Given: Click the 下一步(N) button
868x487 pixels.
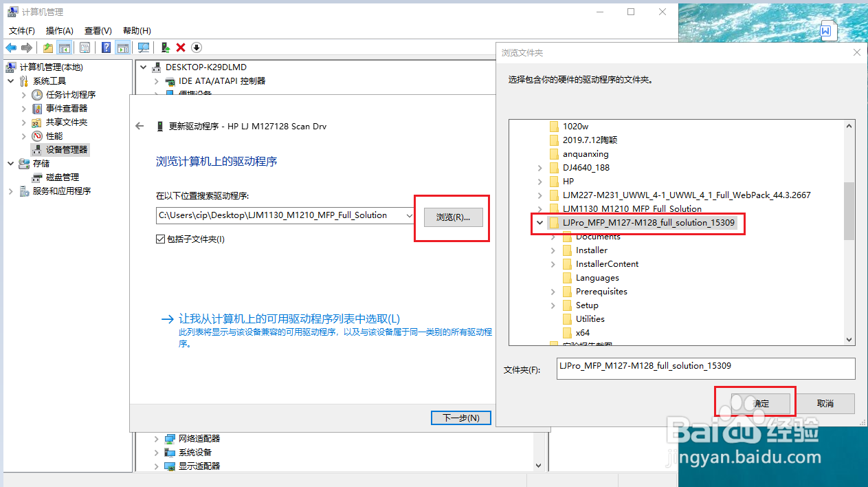Looking at the screenshot, I should click(x=460, y=418).
